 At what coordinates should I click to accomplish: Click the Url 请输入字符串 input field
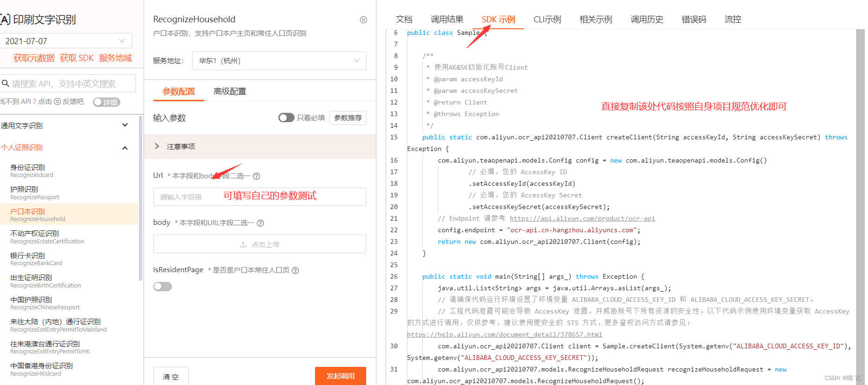click(x=260, y=196)
